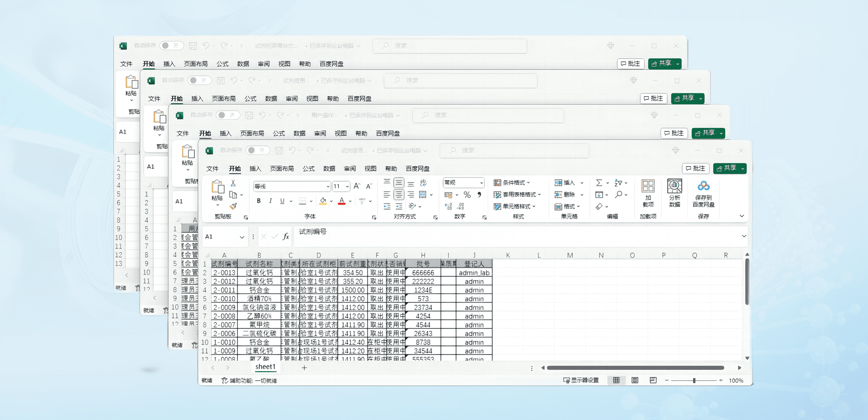Click the Decrease Decimal icon
Screen dimensions: 868x420
point(460,206)
